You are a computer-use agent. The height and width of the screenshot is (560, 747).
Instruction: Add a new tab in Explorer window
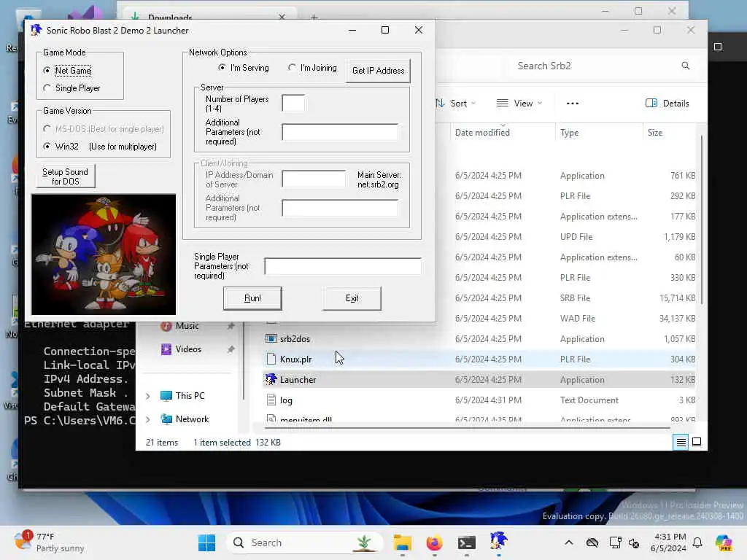coord(314,17)
